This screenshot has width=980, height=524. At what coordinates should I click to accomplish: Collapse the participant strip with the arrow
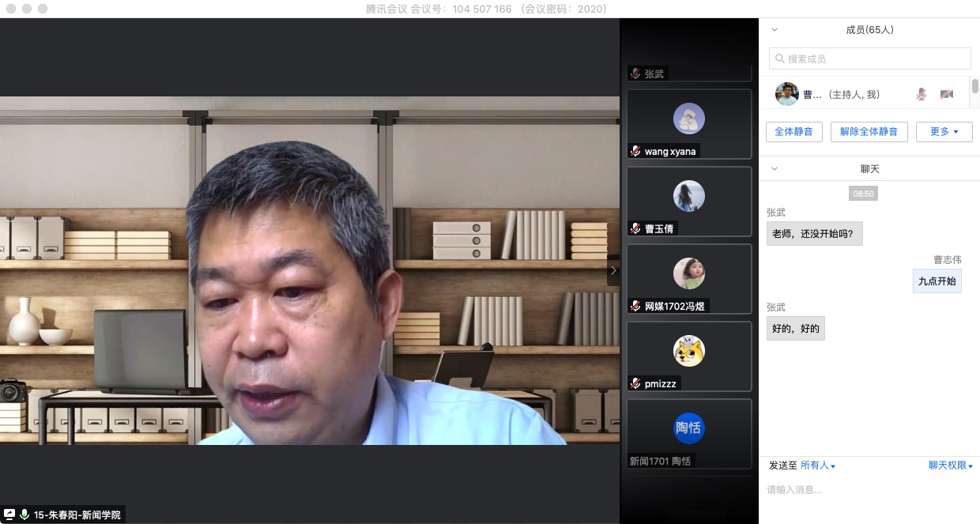point(612,270)
